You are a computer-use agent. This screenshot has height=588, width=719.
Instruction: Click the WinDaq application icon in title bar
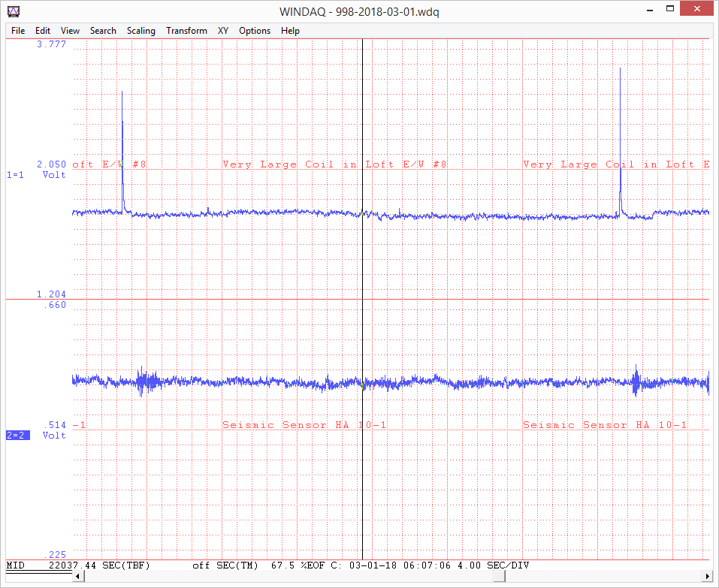click(x=13, y=11)
